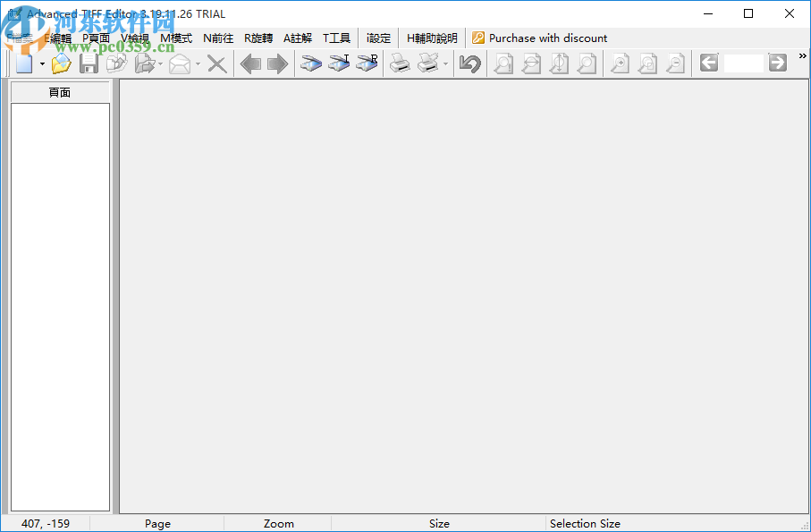Image resolution: width=811 pixels, height=532 pixels.
Task: Open the R旋轉 rotate menu
Action: 258,38
